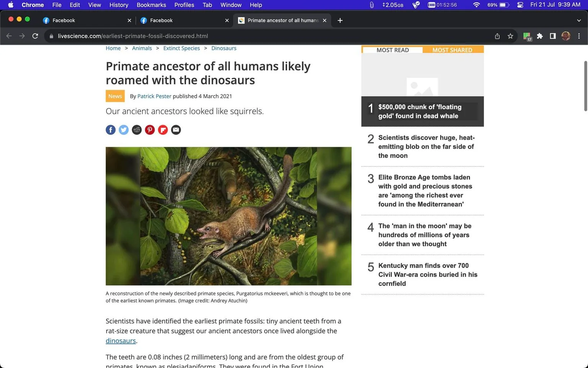Go to Extinct Species breadcrumb
The height and width of the screenshot is (368, 588).
(181, 48)
